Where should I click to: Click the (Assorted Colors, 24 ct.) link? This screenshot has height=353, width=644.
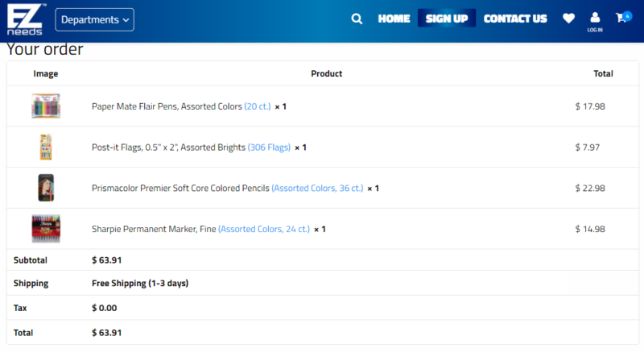point(264,229)
